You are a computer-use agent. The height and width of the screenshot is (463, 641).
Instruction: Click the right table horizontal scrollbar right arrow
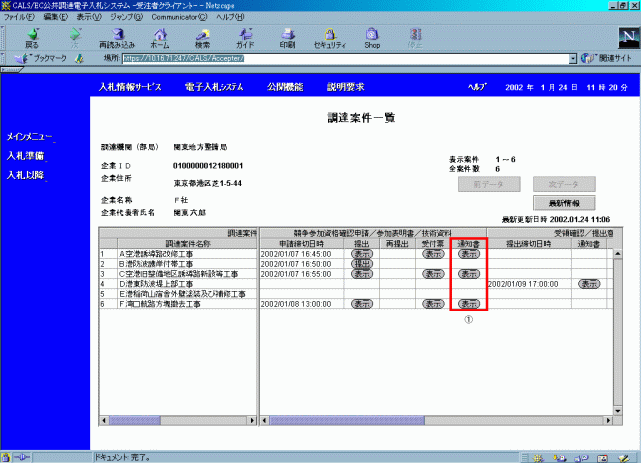(609, 420)
